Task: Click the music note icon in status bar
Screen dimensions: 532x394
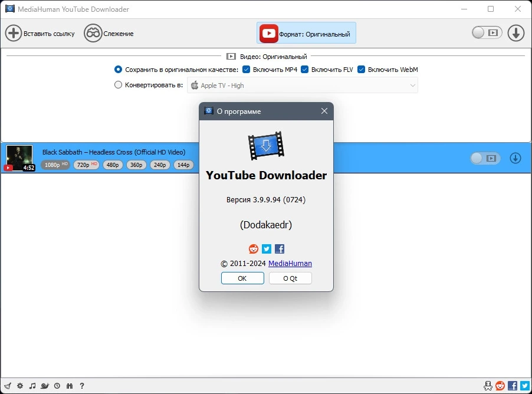Action: pyautogui.click(x=32, y=386)
